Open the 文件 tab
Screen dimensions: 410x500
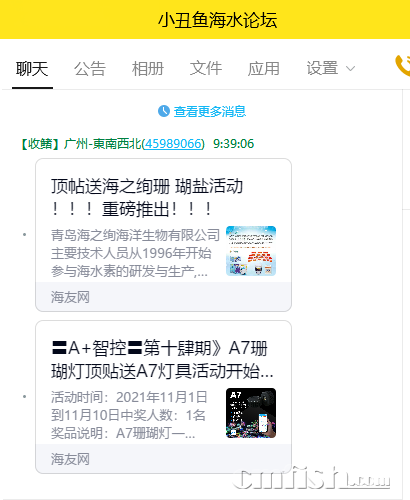point(206,69)
